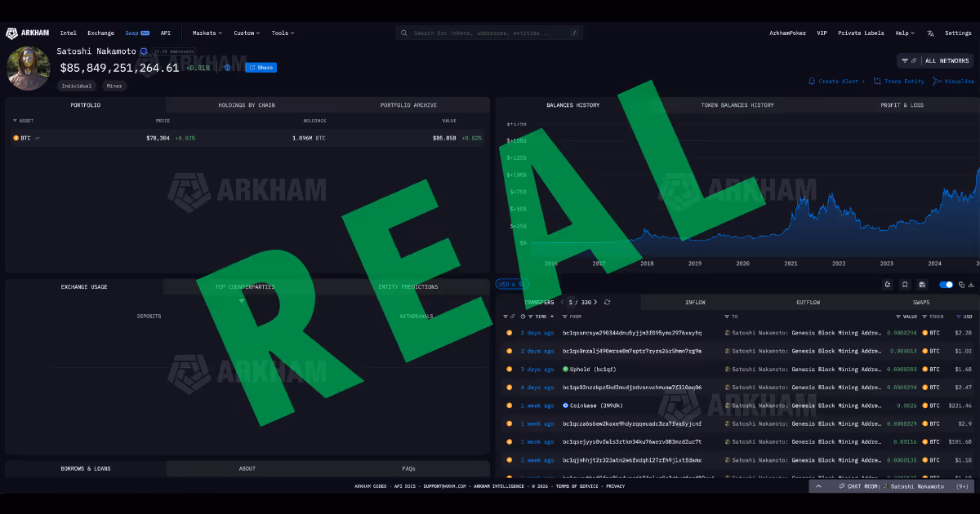Screen dimensions: 980x514
Task: Expand the Custom dropdown menu
Action: 247,33
